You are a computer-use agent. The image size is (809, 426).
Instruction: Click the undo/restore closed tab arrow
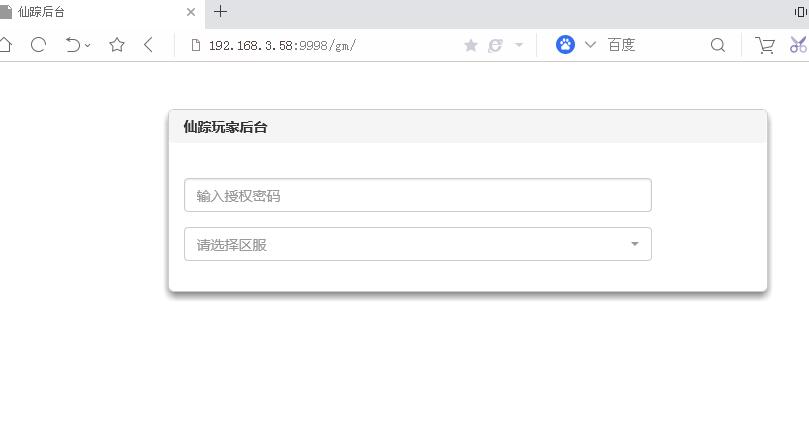(73, 45)
